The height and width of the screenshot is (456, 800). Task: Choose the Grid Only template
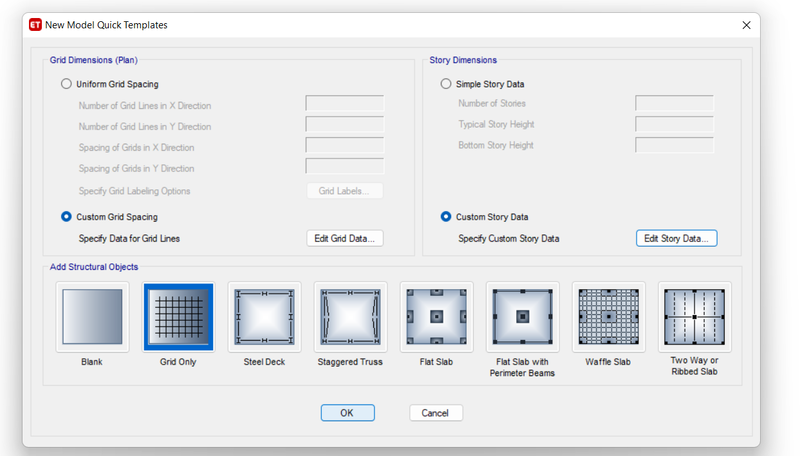click(178, 317)
